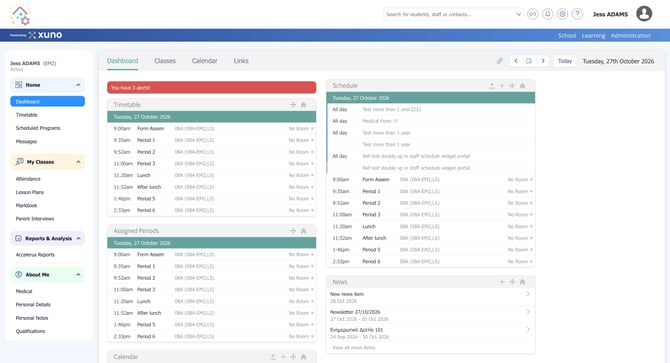Image resolution: width=670 pixels, height=363 pixels.
Task: Open the circular settings icon in header
Action: pyautogui.click(x=562, y=14)
